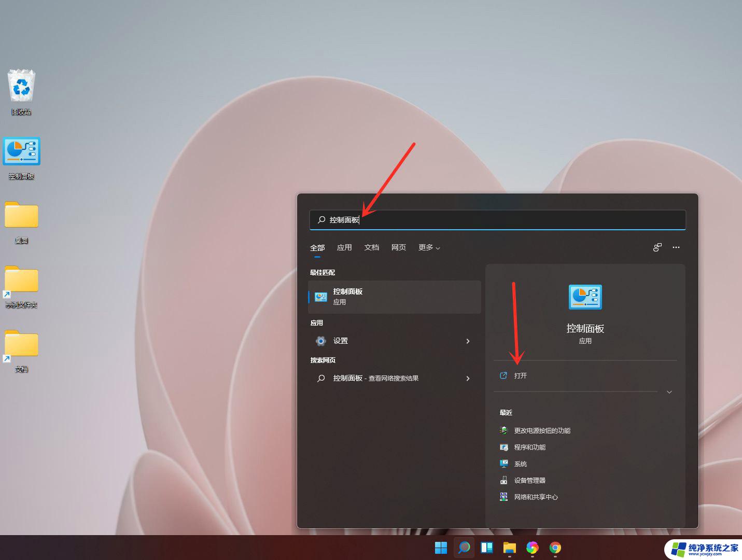Click in the search box containing 控制面板
This screenshot has height=560, width=742.
(x=498, y=220)
